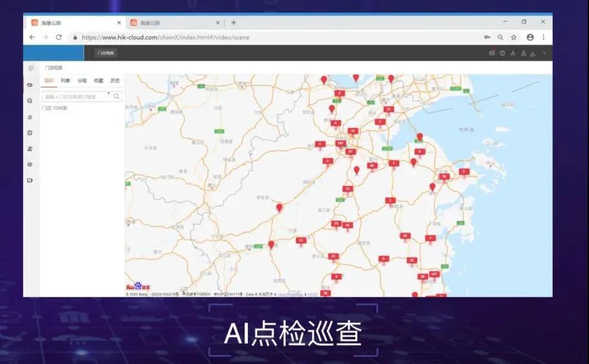Select the 分组 tab
This screenshot has width=589, height=364.
pyautogui.click(x=82, y=81)
